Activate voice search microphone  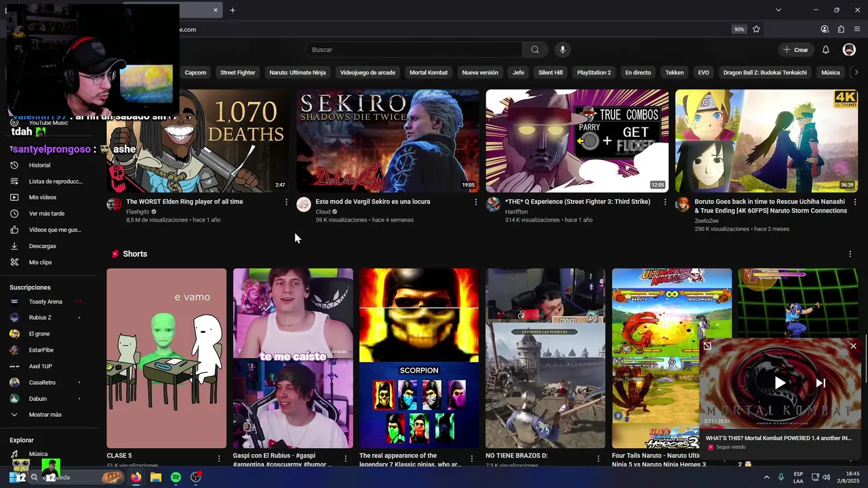562,49
